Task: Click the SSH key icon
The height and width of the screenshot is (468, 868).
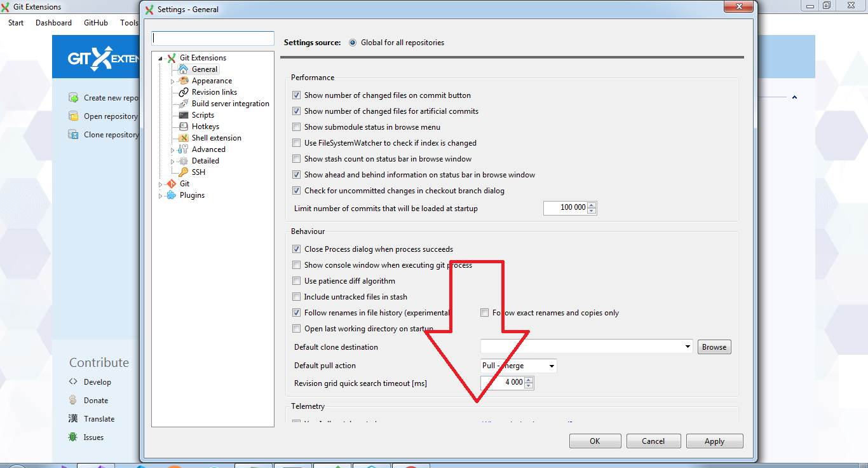Action: click(184, 172)
